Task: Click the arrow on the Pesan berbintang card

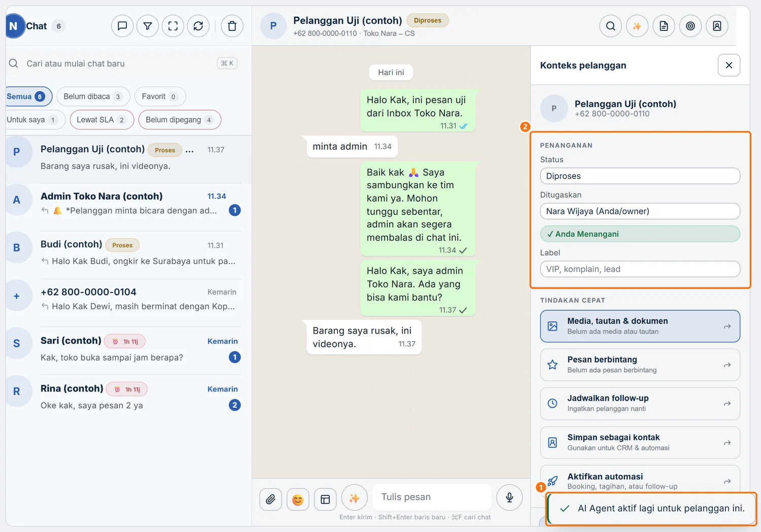Action: 727,365
